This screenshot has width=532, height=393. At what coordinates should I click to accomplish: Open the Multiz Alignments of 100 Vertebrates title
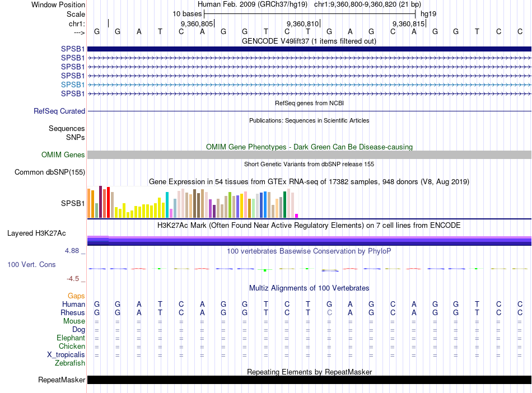click(309, 288)
